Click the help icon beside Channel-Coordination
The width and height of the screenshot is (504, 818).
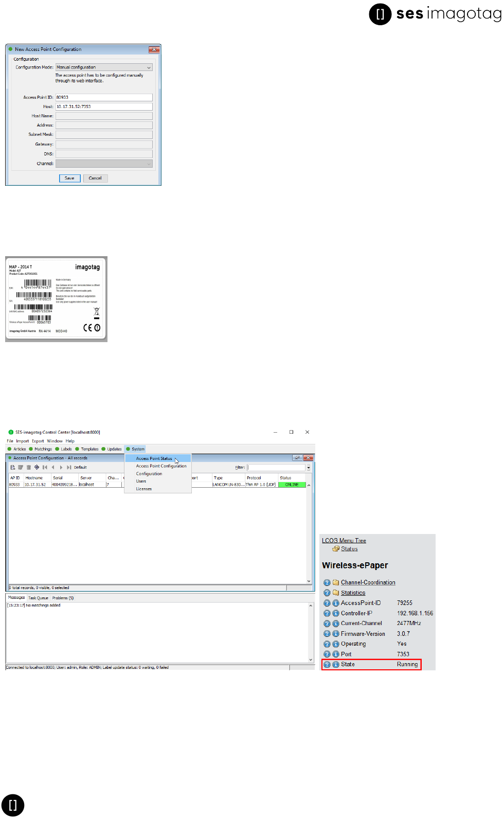327,582
